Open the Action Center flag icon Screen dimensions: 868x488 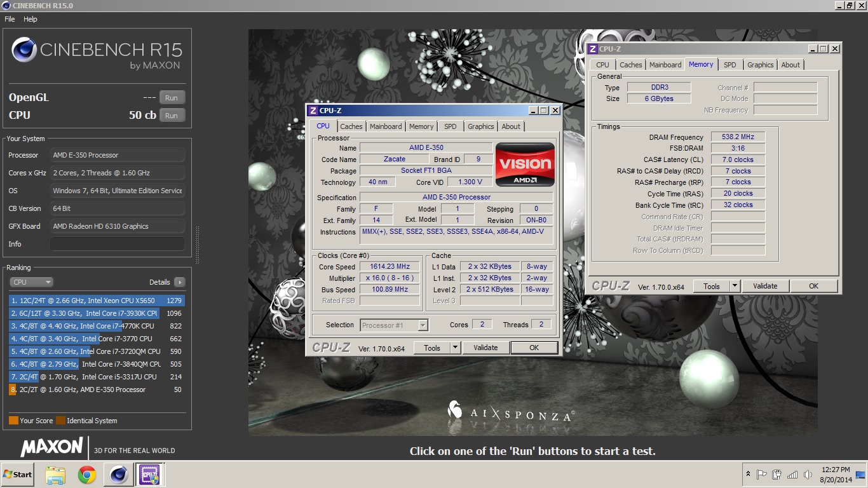pyautogui.click(x=762, y=475)
